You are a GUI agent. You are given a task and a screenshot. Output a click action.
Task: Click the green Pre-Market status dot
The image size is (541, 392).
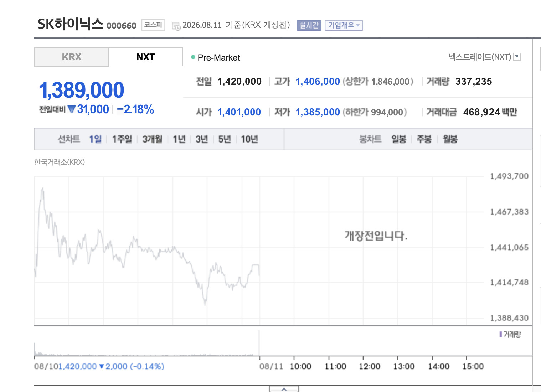193,57
